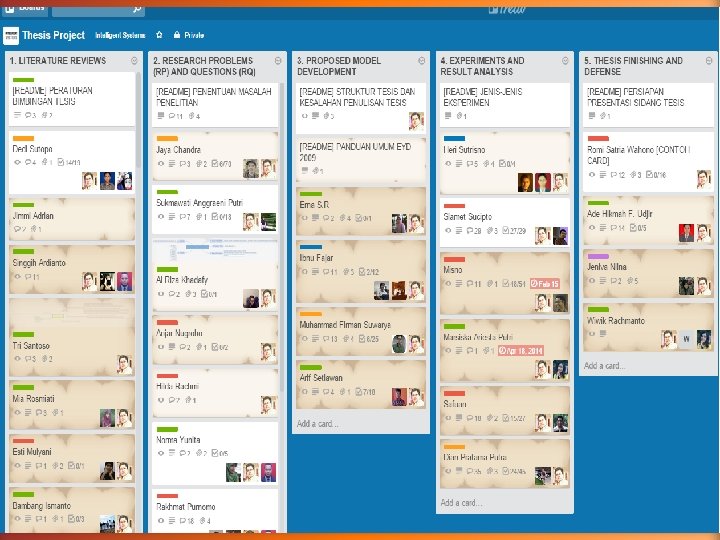
Task: Open list menu for 3. Proposed Model Development
Action: [422, 61]
